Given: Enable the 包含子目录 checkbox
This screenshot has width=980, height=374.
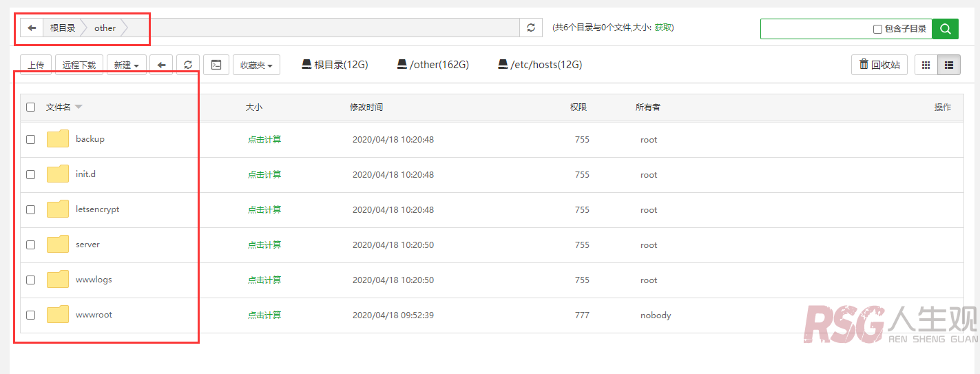Looking at the screenshot, I should pos(877,29).
